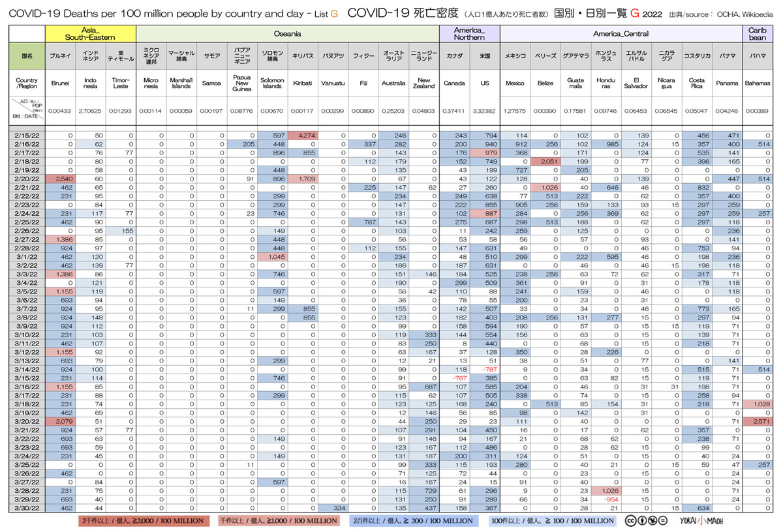This screenshot has height=532, width=783.
Task: Select the 2/20/22 date row label
Action: [x=28, y=177]
